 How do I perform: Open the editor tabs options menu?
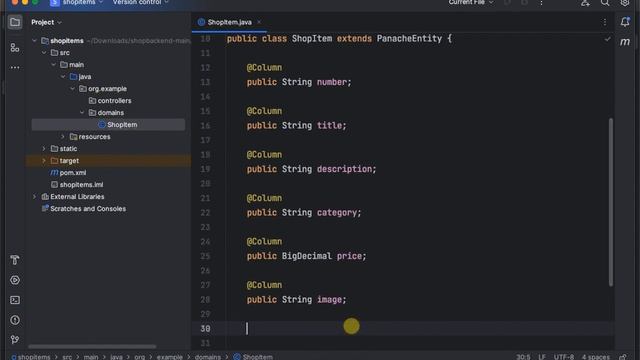point(605,22)
